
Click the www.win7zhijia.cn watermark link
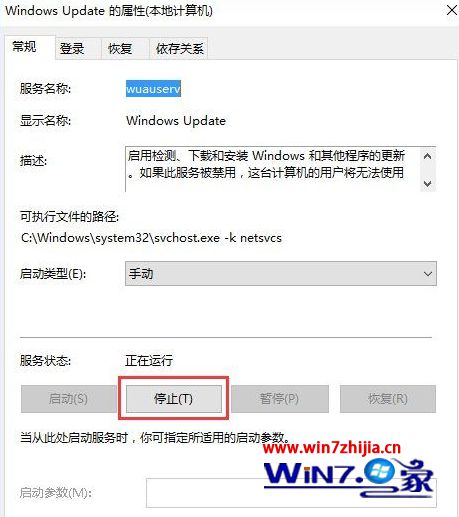332,448
